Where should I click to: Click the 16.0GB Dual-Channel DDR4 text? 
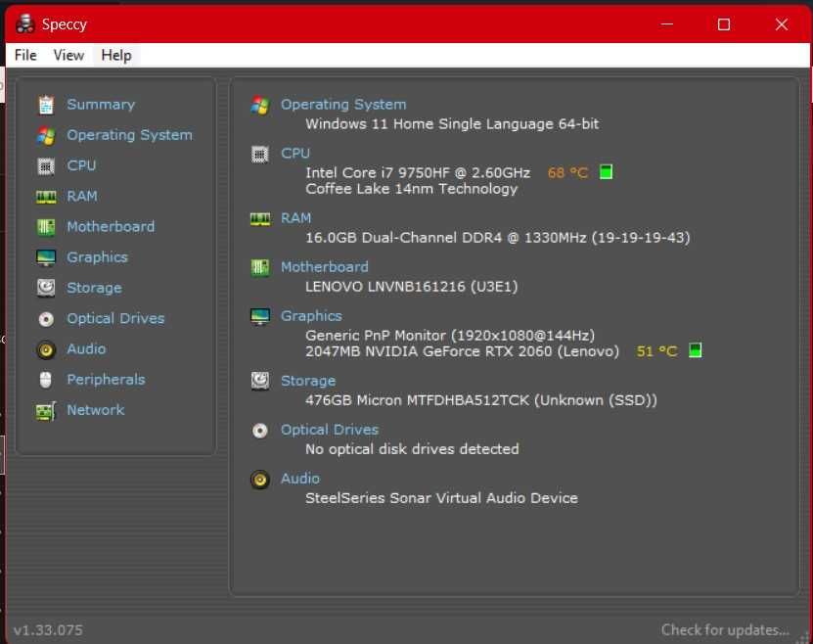(x=497, y=238)
